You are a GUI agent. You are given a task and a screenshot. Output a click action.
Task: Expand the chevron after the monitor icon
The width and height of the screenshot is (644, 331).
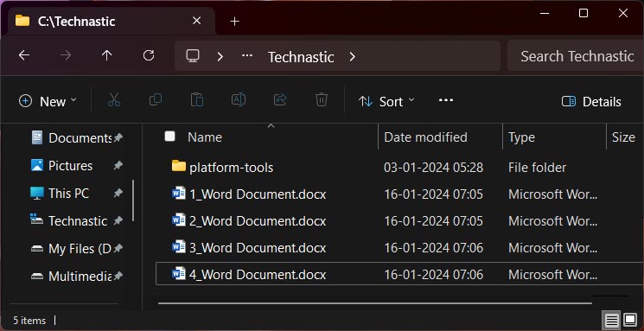220,56
